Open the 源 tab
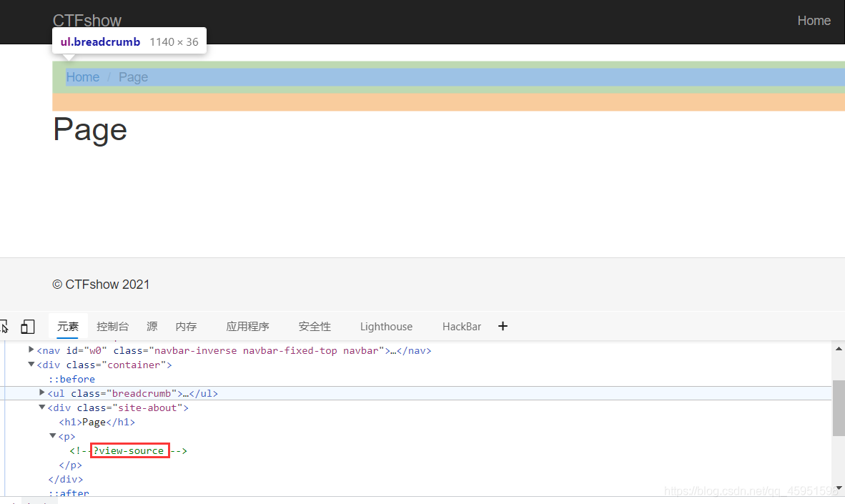The image size is (845, 504). (152, 327)
